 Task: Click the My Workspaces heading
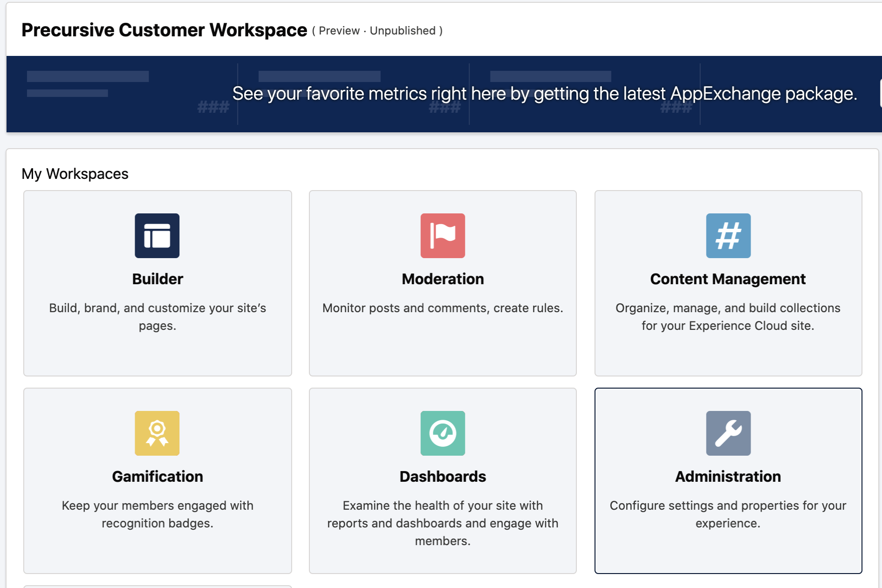click(x=75, y=174)
